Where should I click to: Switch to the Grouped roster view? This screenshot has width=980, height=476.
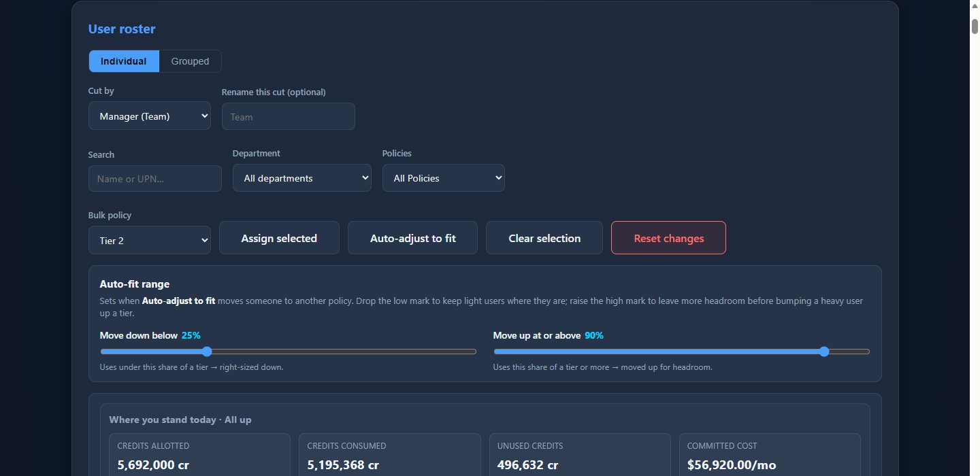click(x=190, y=61)
